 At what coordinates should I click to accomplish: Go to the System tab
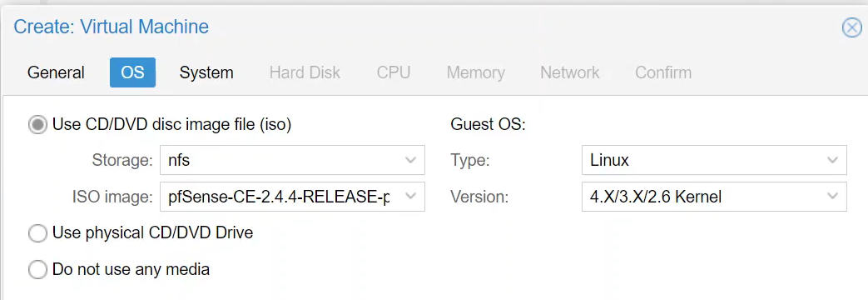pos(206,72)
